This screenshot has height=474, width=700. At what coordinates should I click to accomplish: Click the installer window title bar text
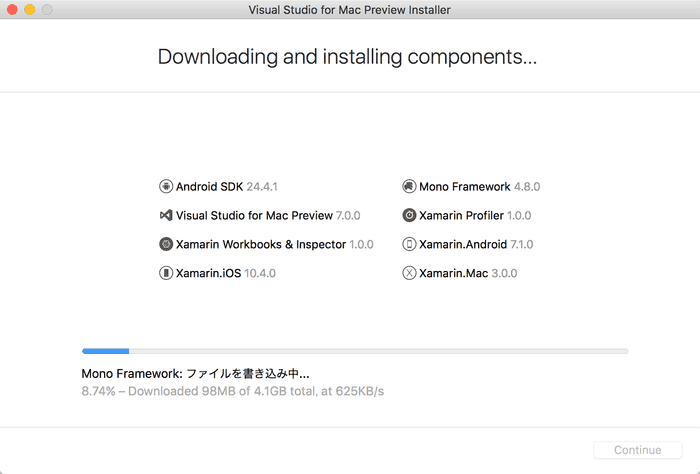[349, 10]
